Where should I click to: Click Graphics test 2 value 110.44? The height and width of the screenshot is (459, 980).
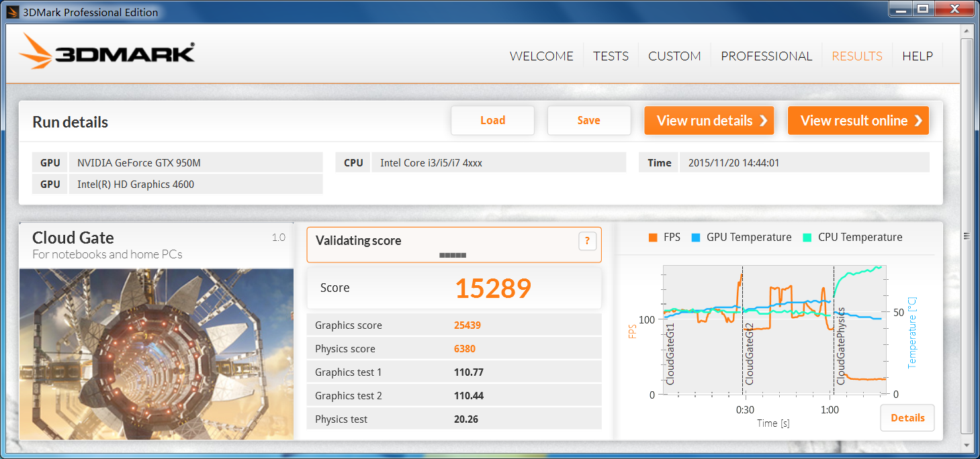click(469, 396)
